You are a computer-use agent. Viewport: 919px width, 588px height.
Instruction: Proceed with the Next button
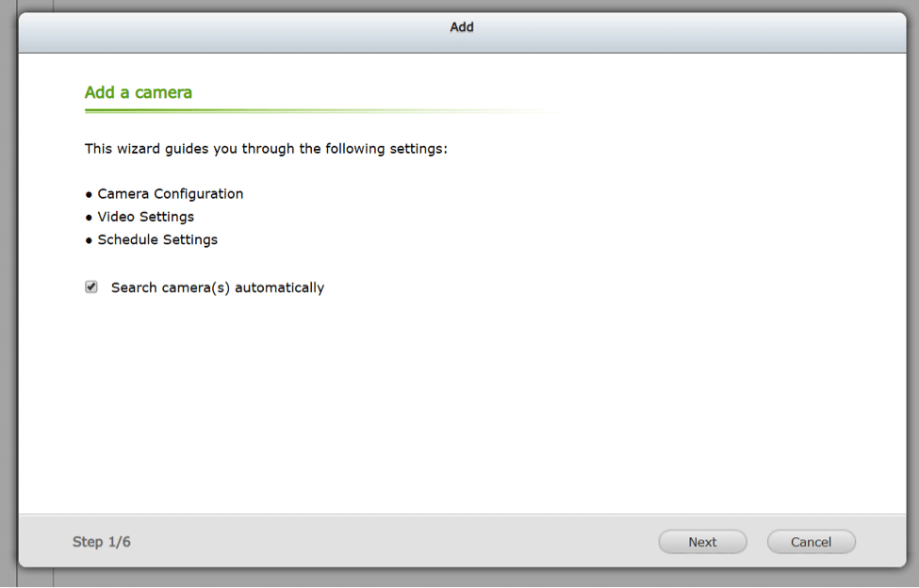[702, 542]
